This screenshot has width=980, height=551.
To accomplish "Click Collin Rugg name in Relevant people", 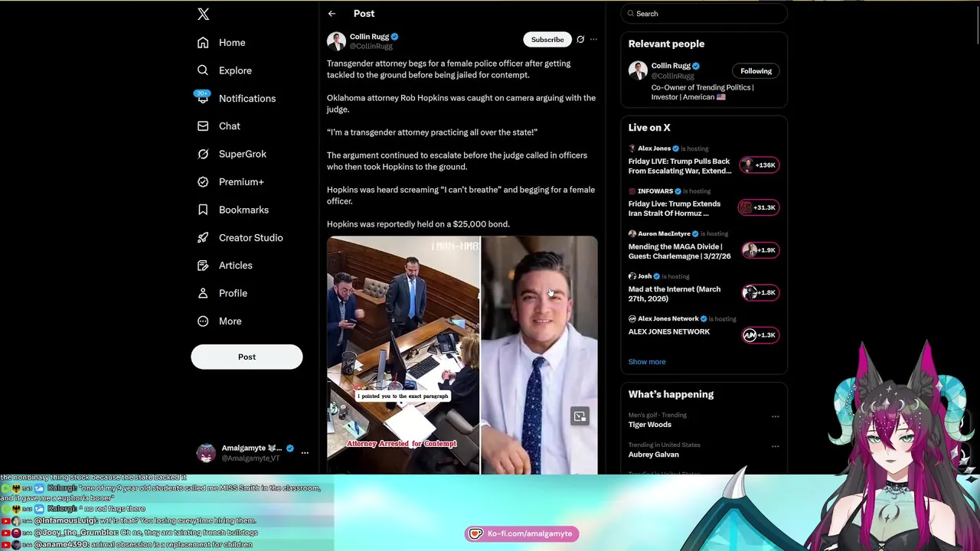I will point(671,66).
